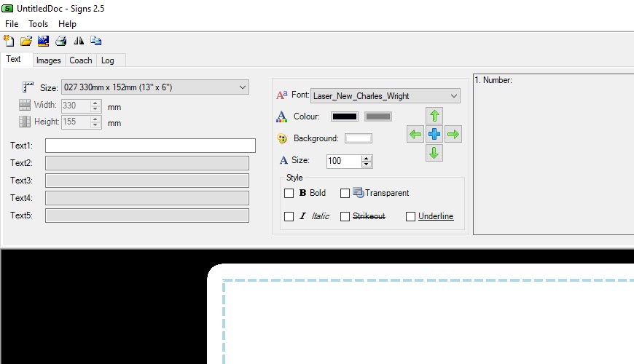Click the blue center plus button
634x364 pixels.
[434, 134]
